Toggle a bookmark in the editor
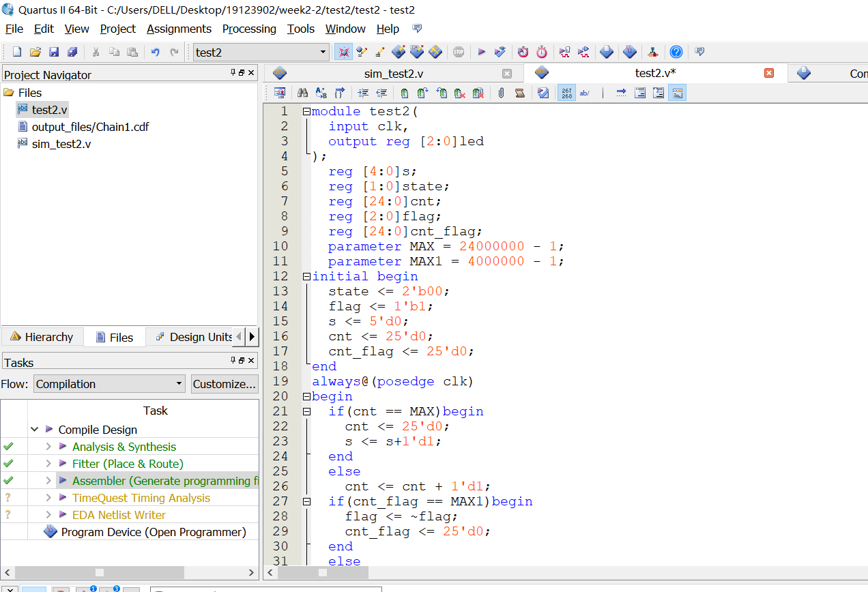The image size is (868, 592). coord(404,93)
